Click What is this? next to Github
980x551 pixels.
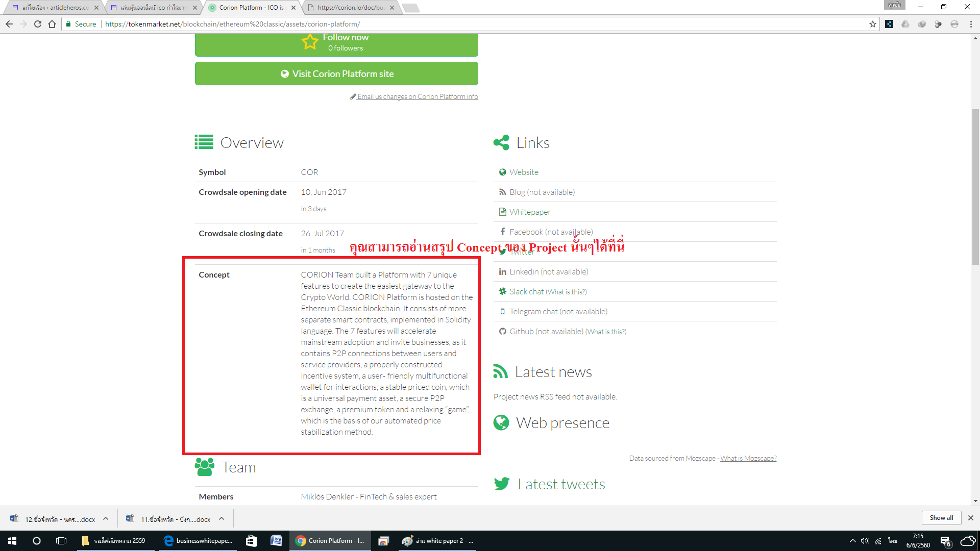[x=606, y=332]
